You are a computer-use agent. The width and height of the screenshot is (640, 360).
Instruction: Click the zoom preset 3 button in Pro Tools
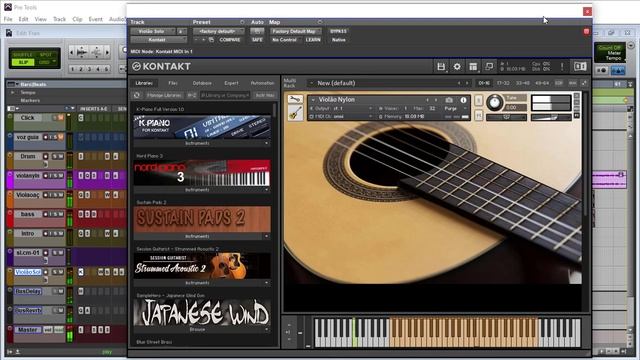point(89,69)
